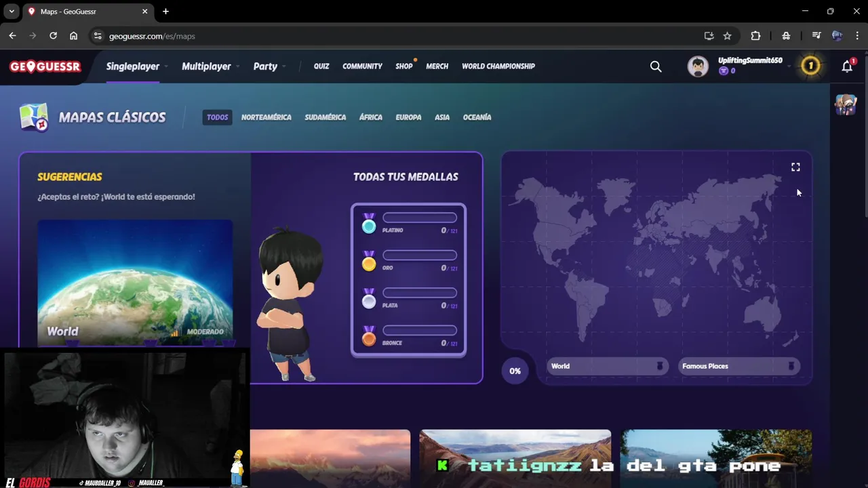Screen dimensions: 868x488
Task: Click the Platino medal icon
Action: coord(368,224)
